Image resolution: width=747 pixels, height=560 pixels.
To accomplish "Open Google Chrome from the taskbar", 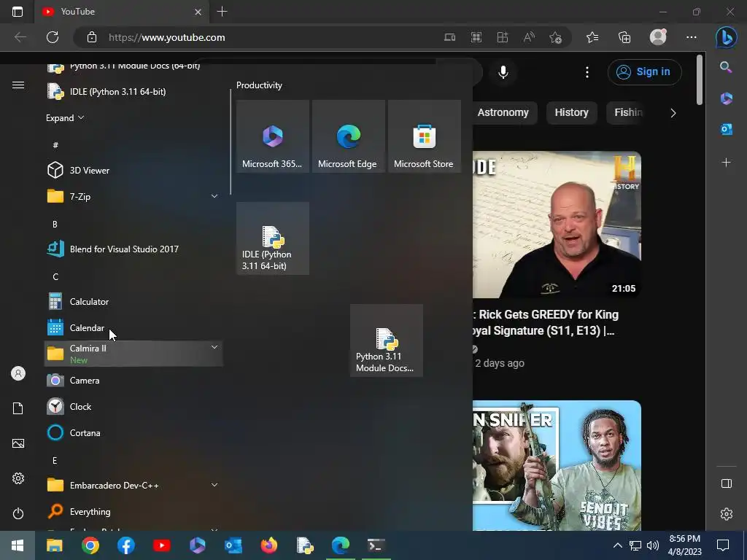I will click(x=90, y=545).
